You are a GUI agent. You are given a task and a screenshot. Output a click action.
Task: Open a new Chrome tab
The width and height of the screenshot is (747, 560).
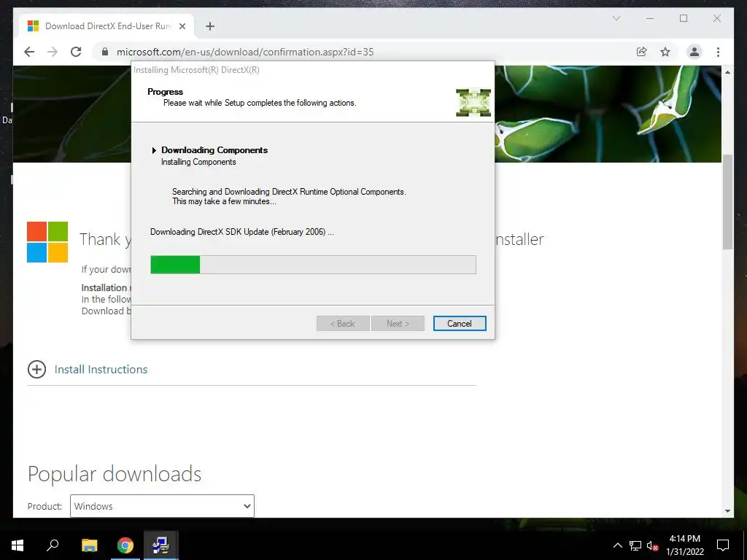click(210, 26)
